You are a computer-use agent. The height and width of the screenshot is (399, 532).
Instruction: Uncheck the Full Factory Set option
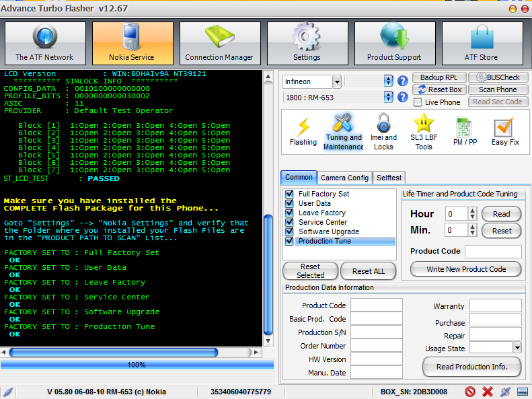pos(289,194)
